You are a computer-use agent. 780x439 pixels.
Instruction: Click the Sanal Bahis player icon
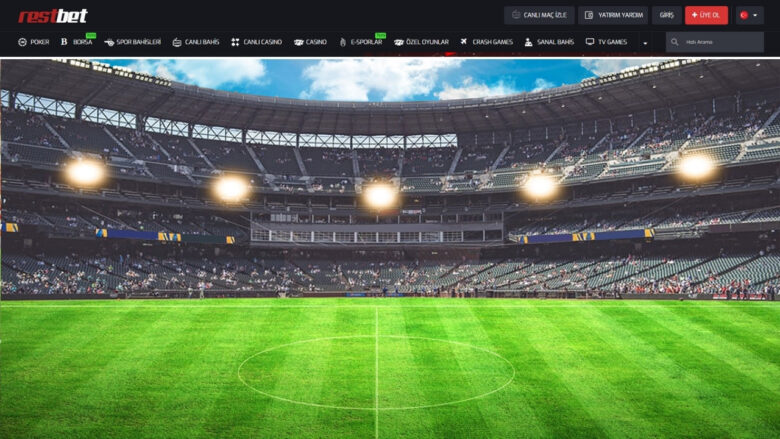pos(528,42)
